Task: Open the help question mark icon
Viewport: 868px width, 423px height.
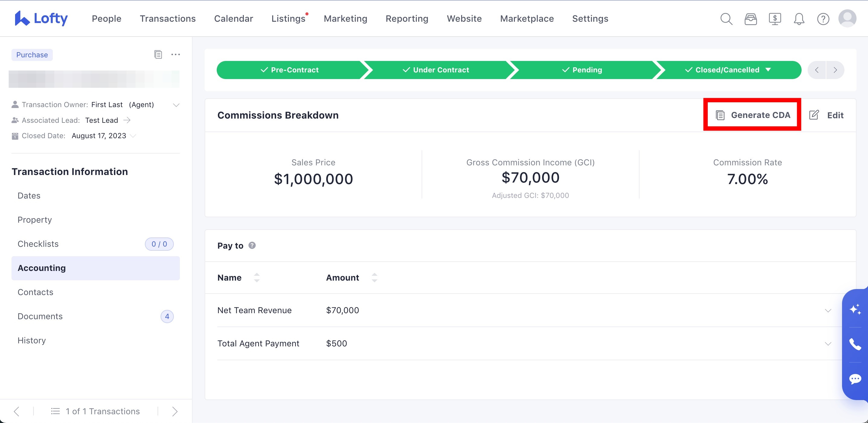Action: click(x=823, y=19)
